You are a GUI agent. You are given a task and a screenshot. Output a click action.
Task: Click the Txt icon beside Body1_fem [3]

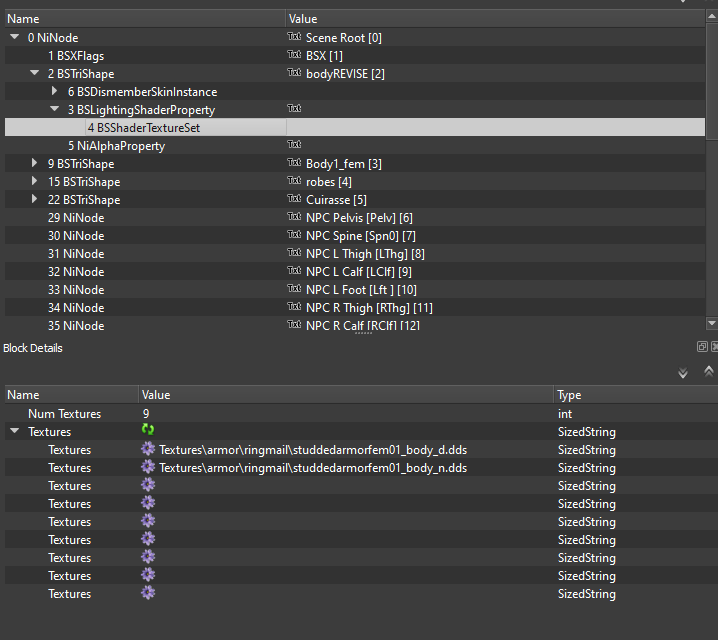click(294, 162)
